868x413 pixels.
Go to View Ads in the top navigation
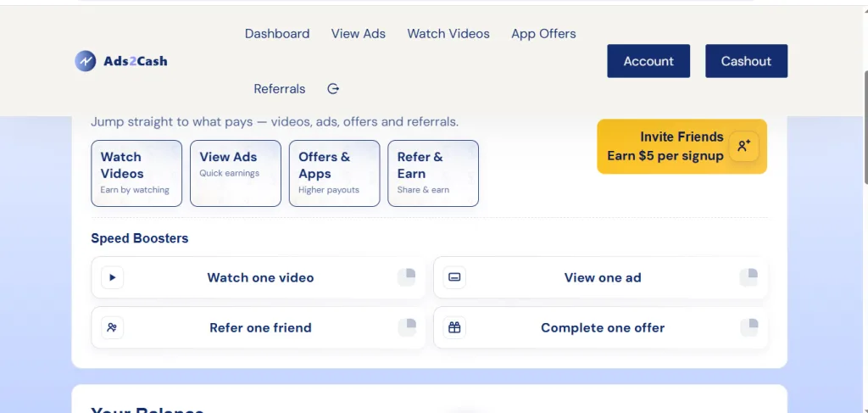click(358, 34)
